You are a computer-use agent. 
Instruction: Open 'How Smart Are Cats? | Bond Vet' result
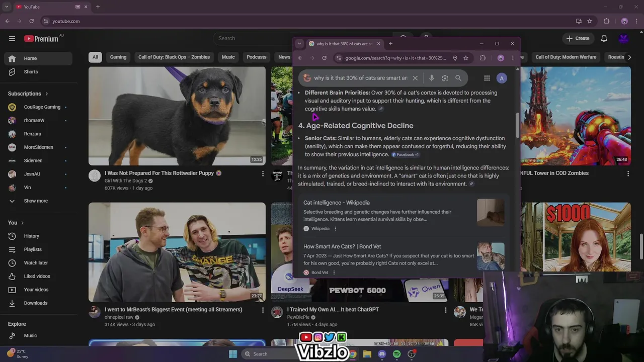click(342, 246)
